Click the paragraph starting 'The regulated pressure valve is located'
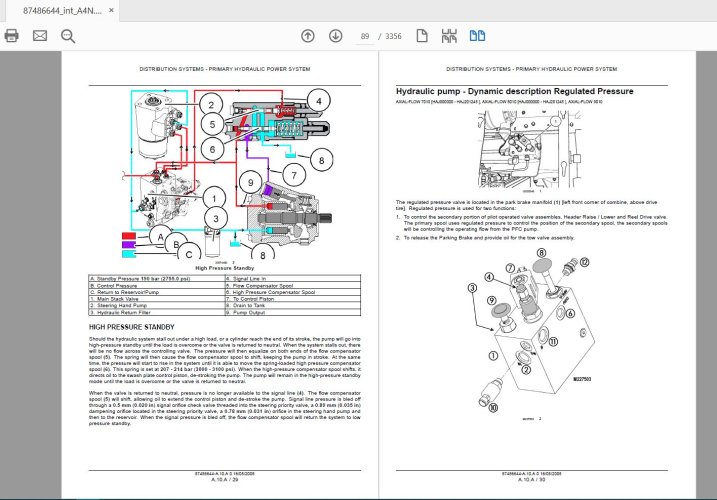 [x=526, y=205]
